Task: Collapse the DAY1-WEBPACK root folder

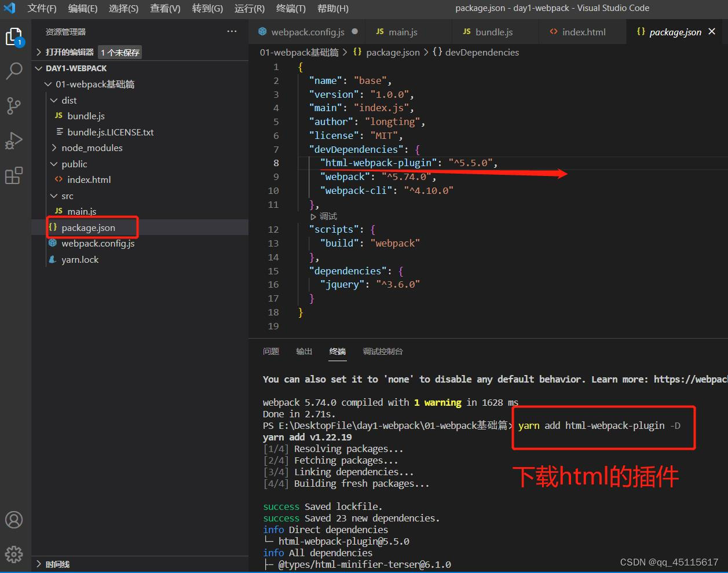Action: pos(76,68)
